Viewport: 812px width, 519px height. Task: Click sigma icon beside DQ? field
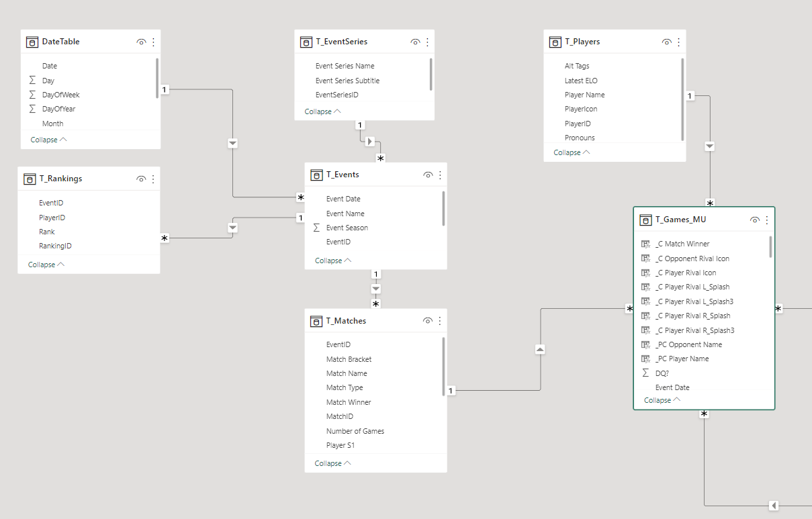pos(645,373)
